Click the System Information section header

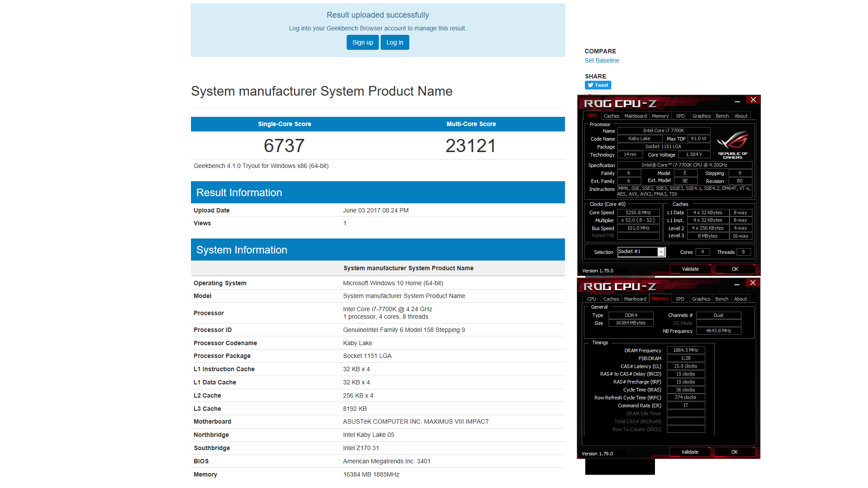click(378, 250)
